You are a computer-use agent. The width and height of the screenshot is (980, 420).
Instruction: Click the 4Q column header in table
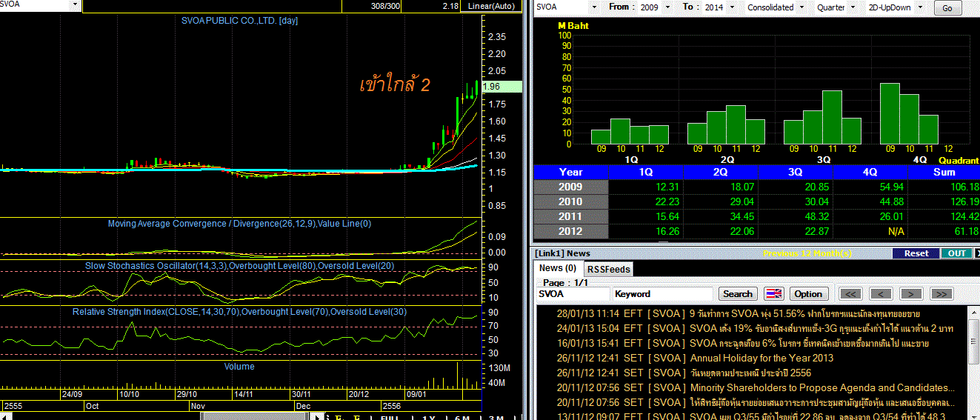pos(870,172)
